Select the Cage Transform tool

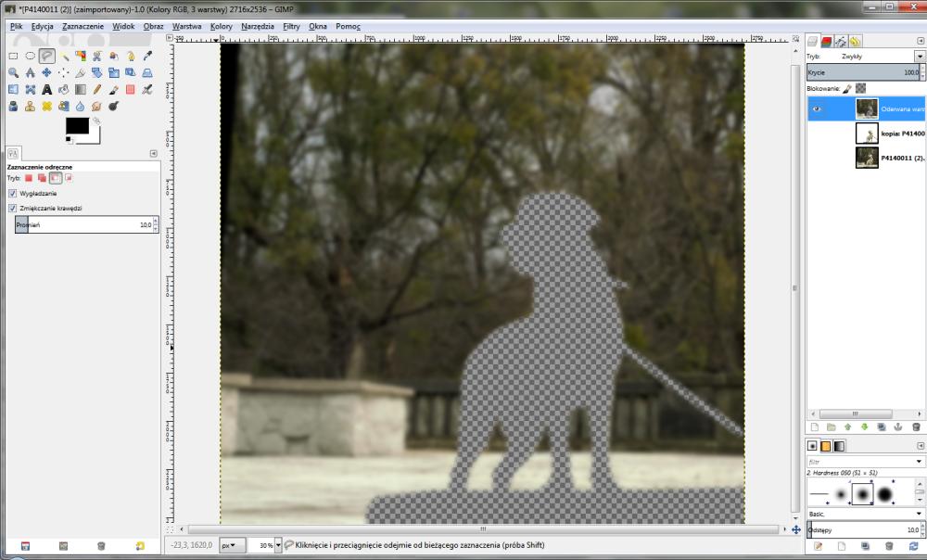(31, 89)
